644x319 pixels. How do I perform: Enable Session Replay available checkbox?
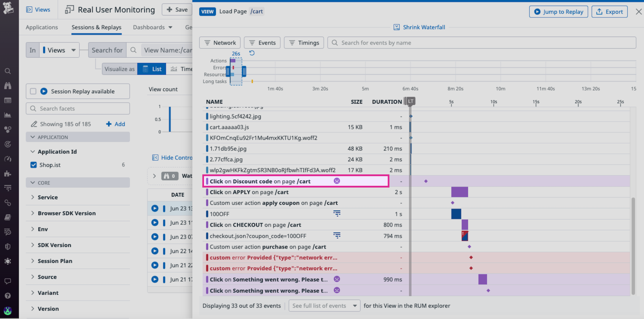(x=33, y=91)
